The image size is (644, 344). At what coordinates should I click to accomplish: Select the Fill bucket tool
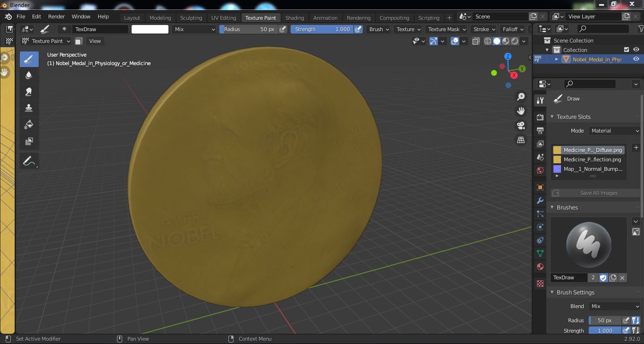pyautogui.click(x=29, y=125)
